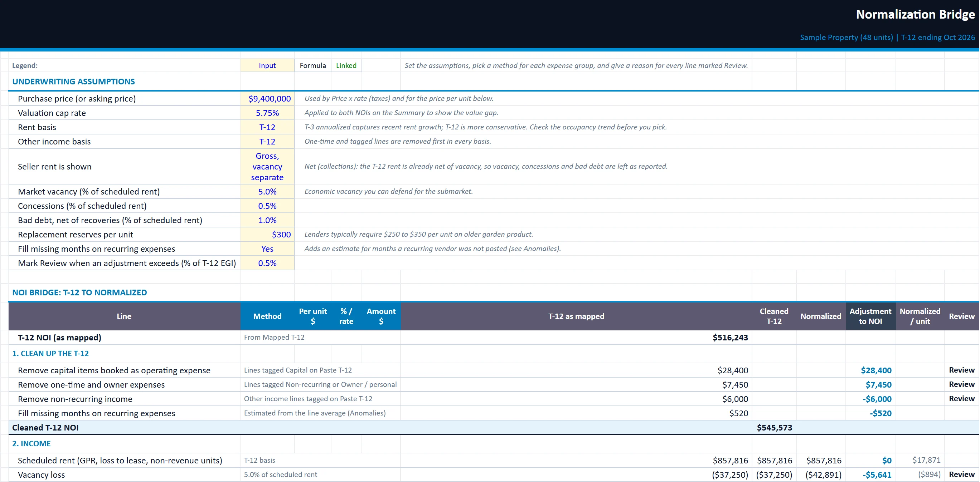Click the 'Normalized / unit' column header

tap(920, 316)
